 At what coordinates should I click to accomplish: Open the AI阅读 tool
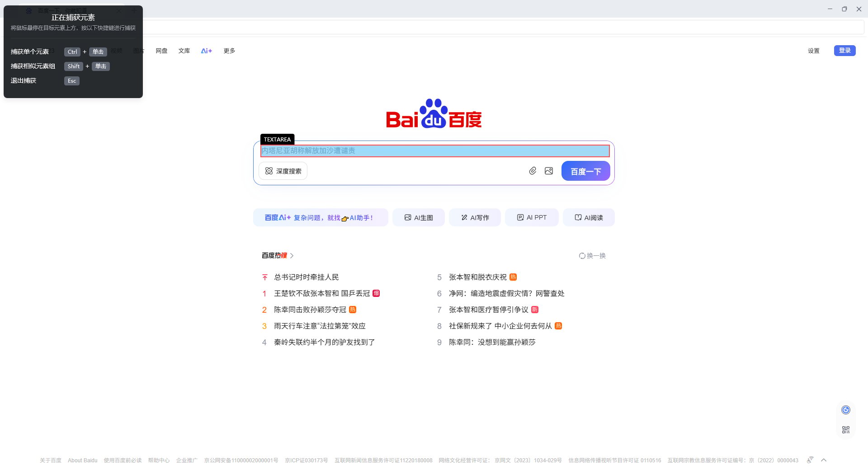coord(589,217)
